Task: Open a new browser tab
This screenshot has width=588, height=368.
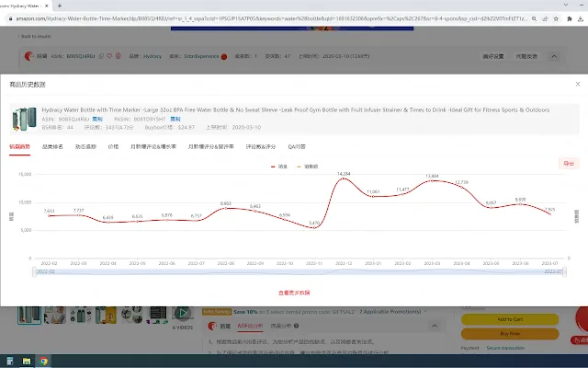Action: (x=59, y=6)
